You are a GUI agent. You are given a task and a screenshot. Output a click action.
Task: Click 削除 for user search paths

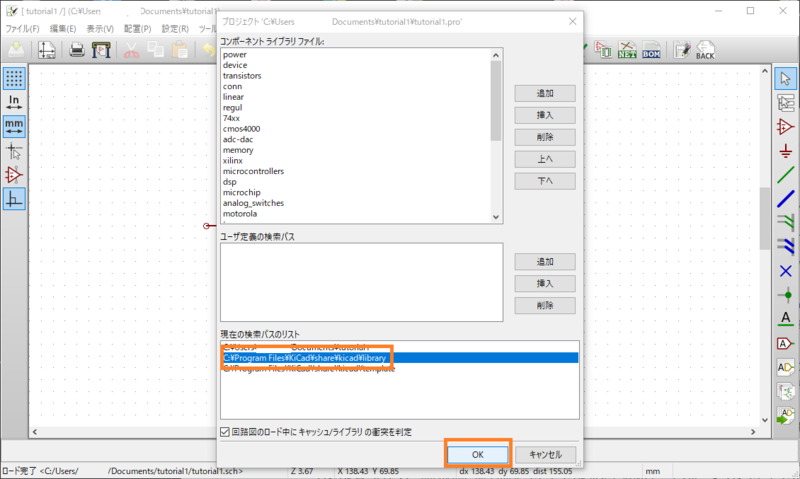coord(545,306)
